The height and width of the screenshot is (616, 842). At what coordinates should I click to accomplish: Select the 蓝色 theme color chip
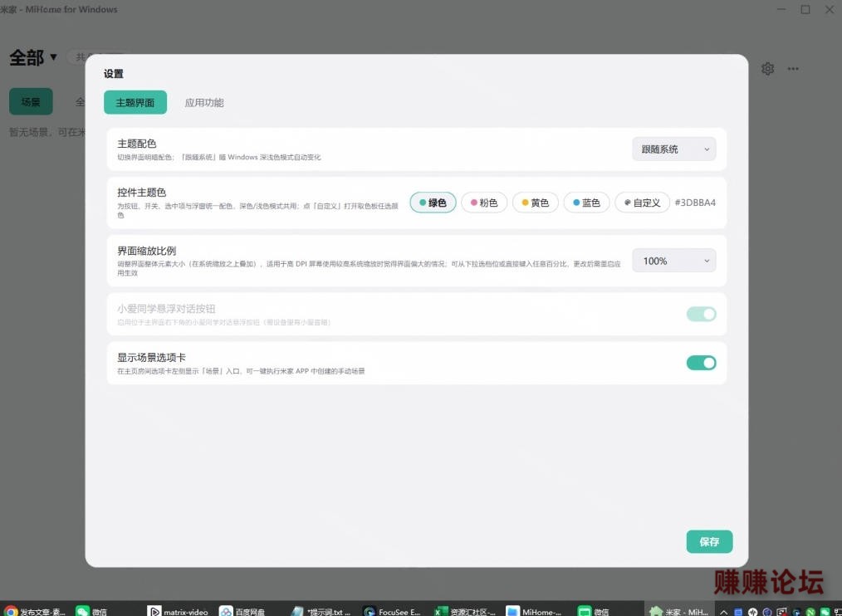[586, 203]
